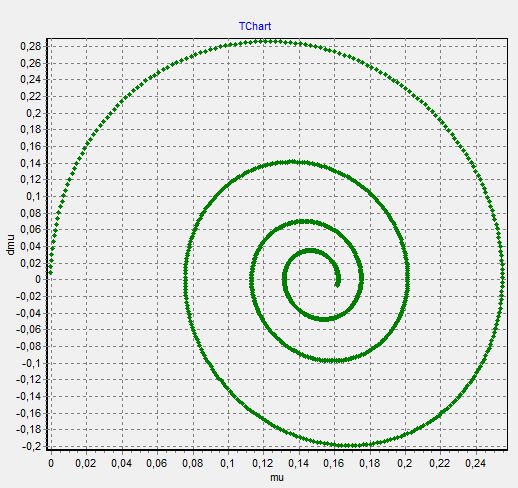Click the dmu vertical axis title
The image size is (518, 488).
pos(10,245)
